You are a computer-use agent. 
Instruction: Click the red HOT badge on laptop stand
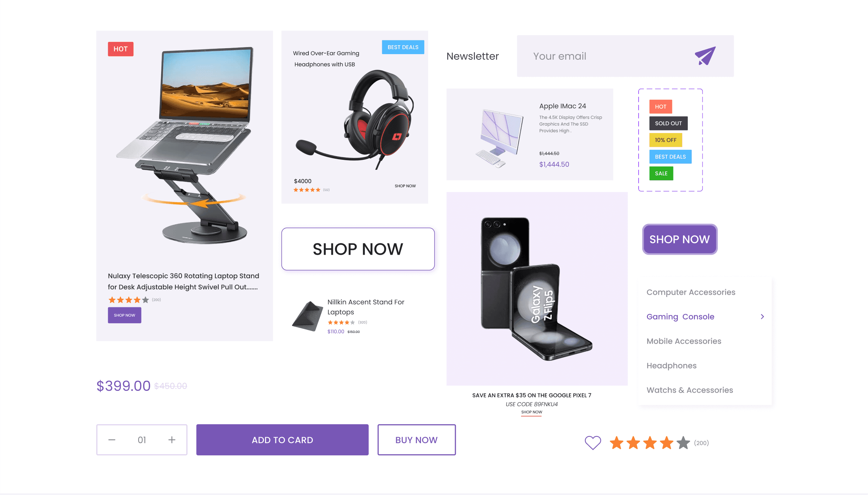pos(120,49)
